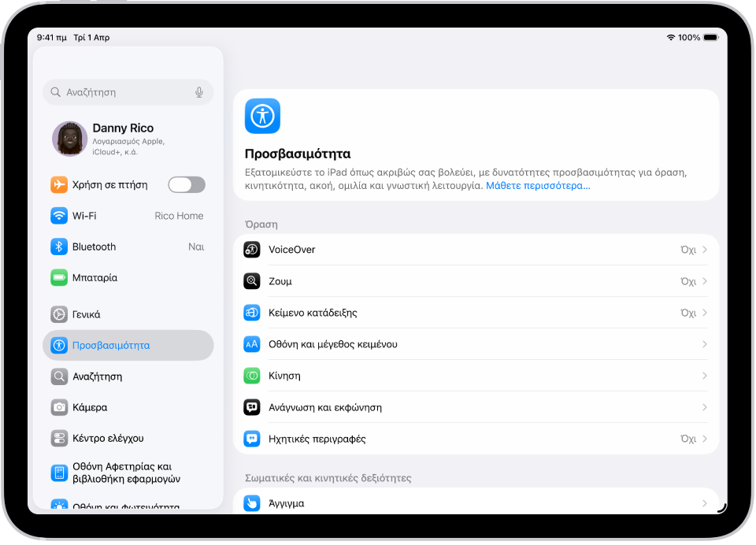
Task: Click the Wi-Fi icon in sidebar
Action: click(x=59, y=216)
